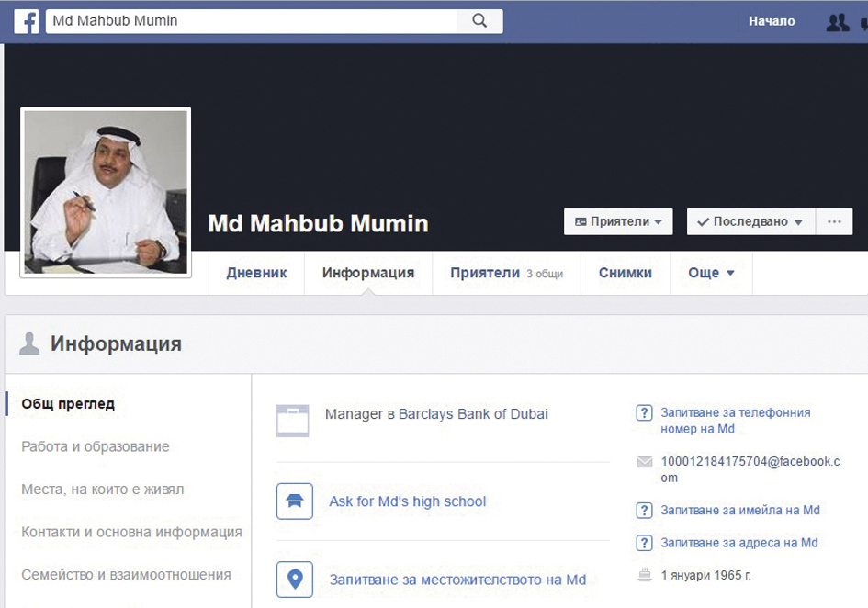Click the Facebook logo icon
The height and width of the screenshot is (608, 868).
point(26,22)
